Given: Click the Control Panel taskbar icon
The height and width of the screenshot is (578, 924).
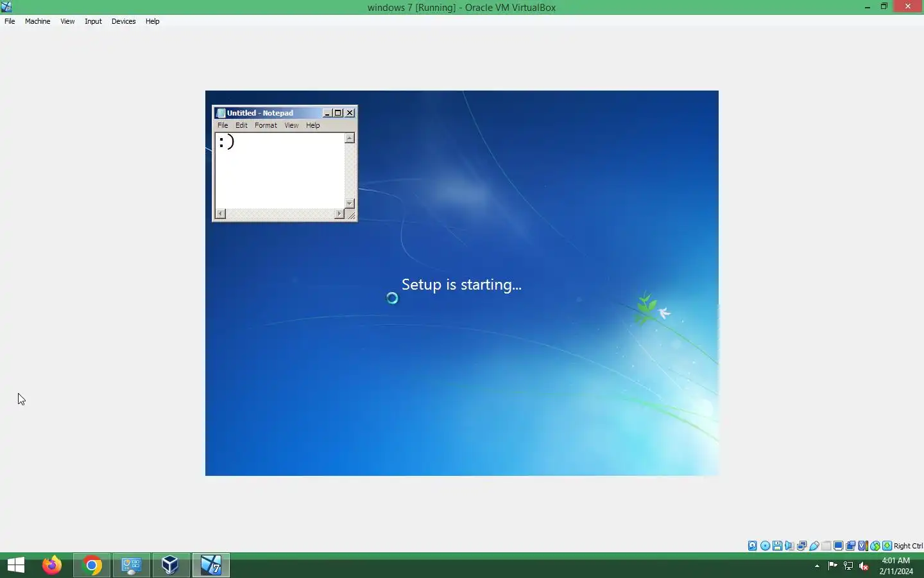Looking at the screenshot, I should click(x=132, y=565).
